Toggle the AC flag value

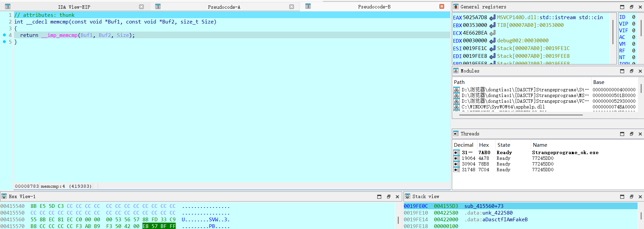click(x=634, y=37)
